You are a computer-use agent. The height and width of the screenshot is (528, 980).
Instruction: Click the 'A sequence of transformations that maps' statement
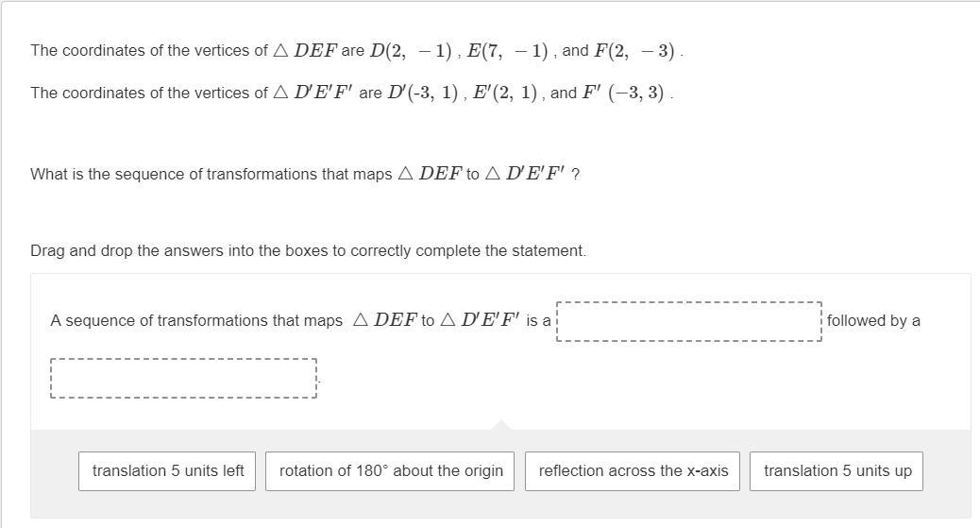click(196, 321)
